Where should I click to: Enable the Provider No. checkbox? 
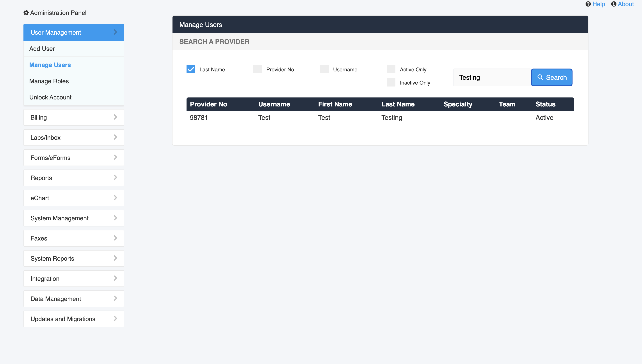click(x=258, y=69)
